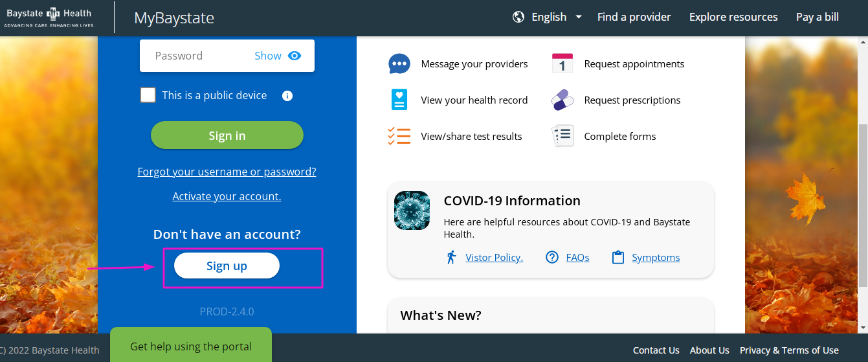Click the Don't have an account? text
This screenshot has height=362, width=868.
[x=227, y=234]
